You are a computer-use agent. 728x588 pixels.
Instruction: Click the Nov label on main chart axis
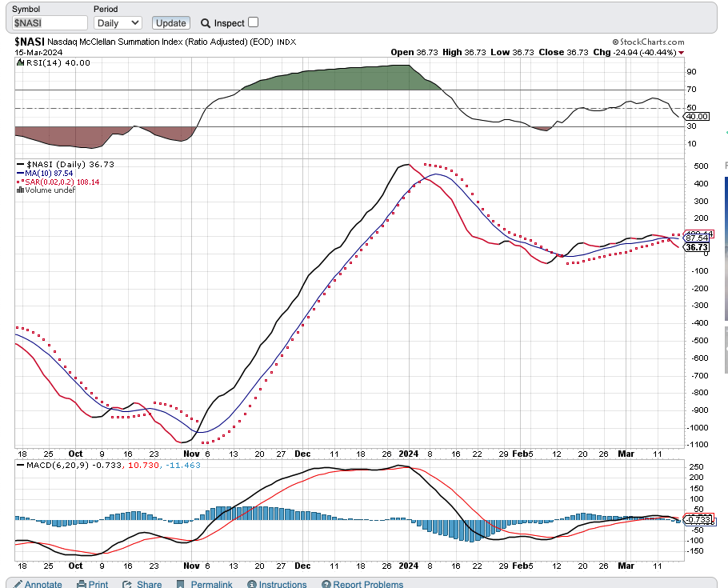point(191,454)
